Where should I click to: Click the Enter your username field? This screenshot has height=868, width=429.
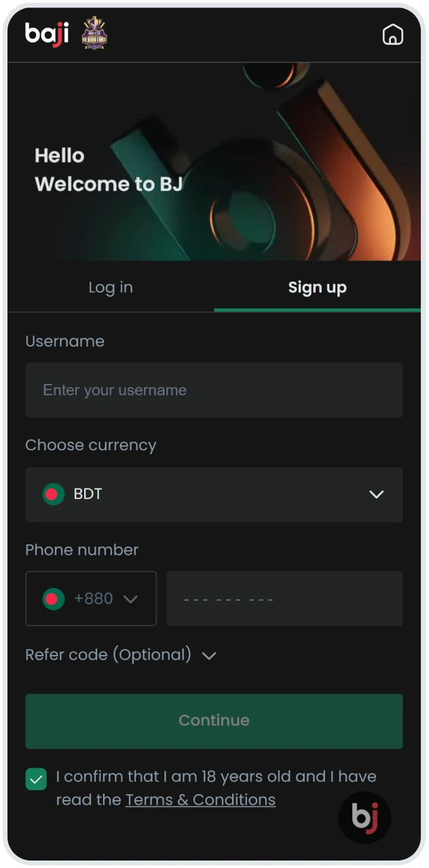coord(214,390)
